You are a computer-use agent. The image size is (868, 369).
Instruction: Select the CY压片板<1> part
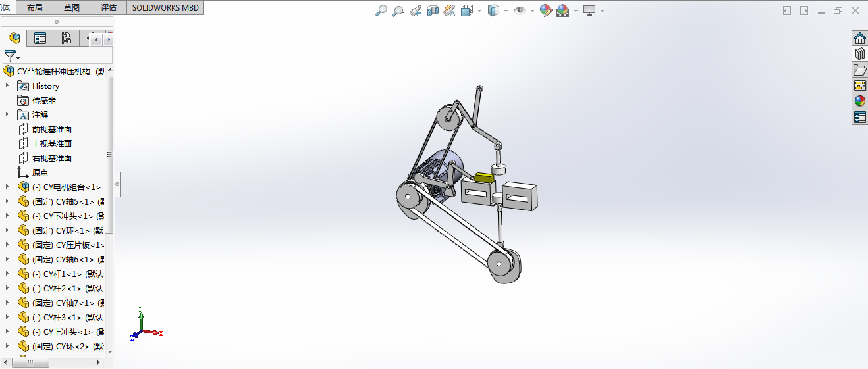tap(68, 245)
